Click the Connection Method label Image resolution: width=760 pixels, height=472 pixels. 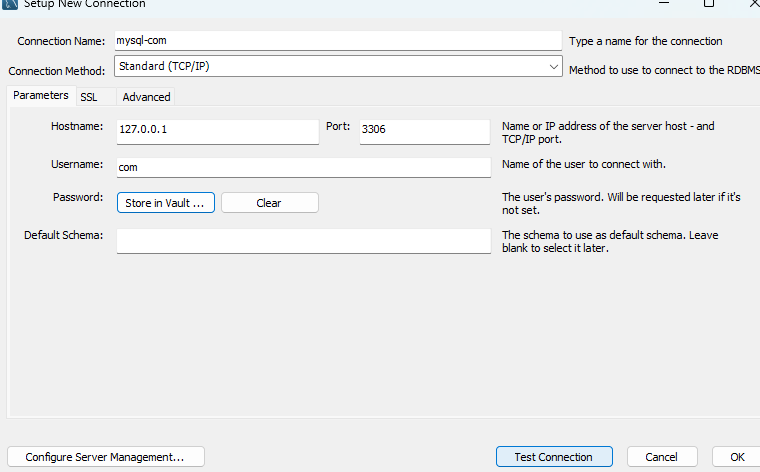[x=57, y=71]
